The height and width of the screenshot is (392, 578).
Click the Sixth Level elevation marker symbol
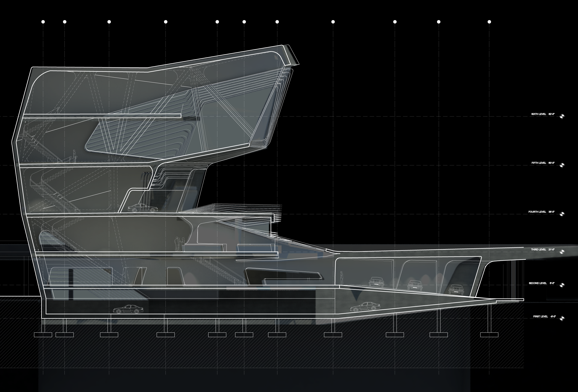pos(562,116)
